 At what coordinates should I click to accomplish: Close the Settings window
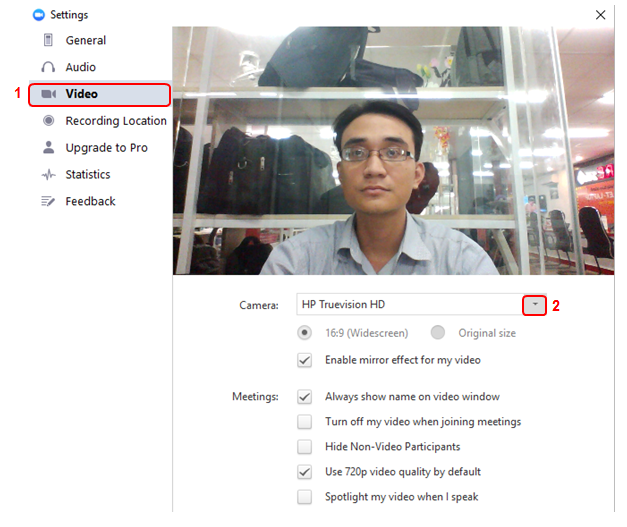click(x=600, y=15)
